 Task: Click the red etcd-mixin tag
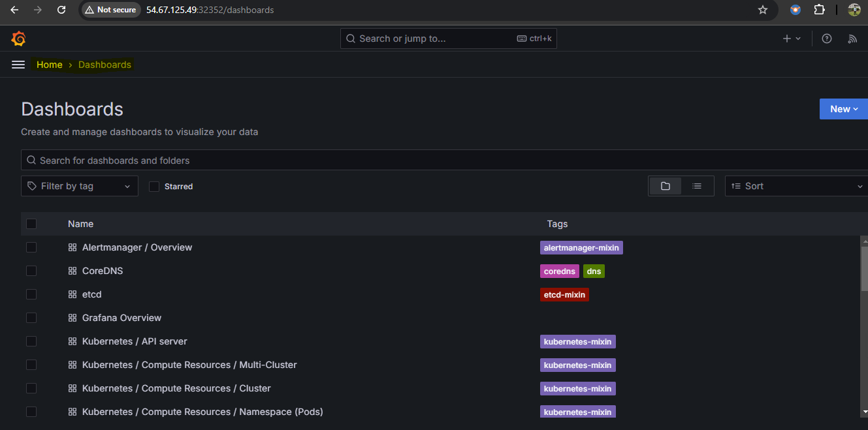[x=564, y=294]
